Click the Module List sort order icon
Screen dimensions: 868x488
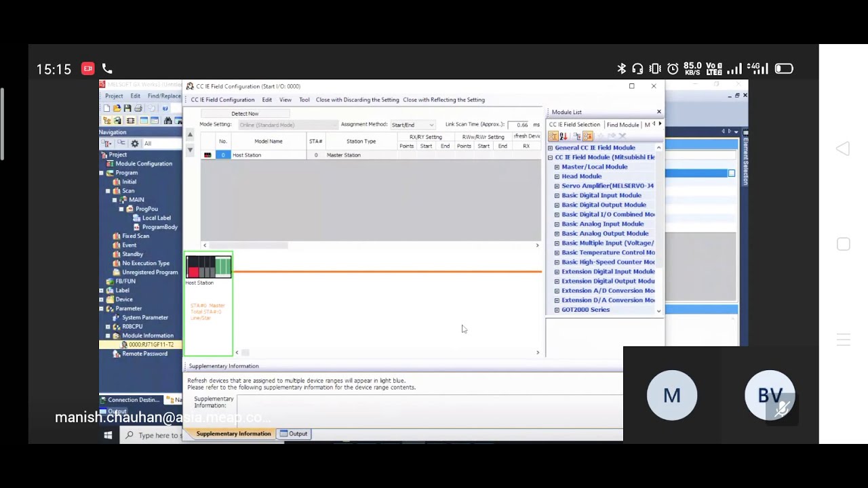pos(563,136)
